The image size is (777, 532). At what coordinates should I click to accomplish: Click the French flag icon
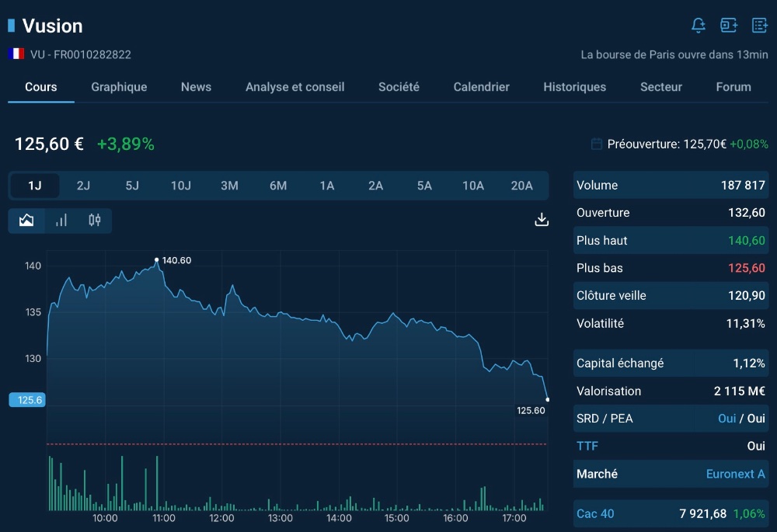pos(16,54)
